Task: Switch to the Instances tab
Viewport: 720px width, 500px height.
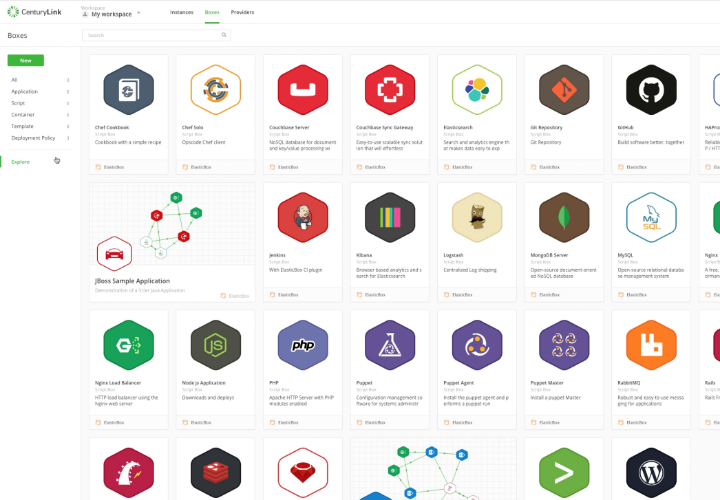Action: (x=181, y=12)
